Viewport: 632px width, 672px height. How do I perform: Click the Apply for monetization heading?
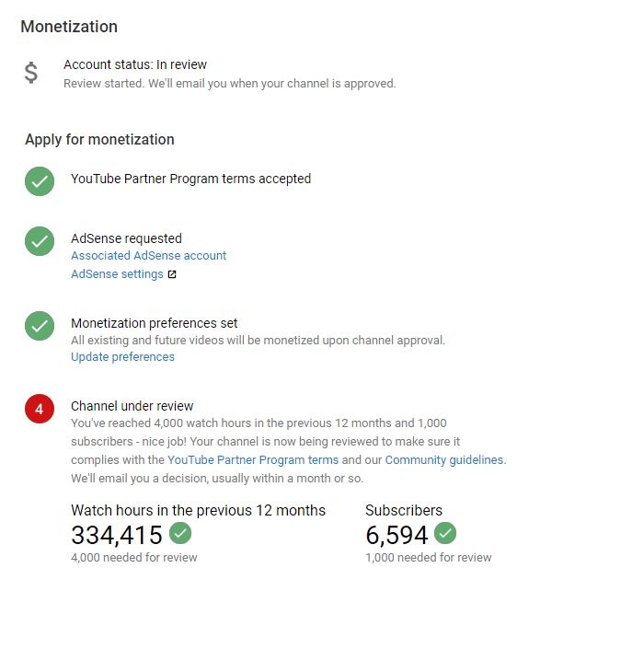99,140
